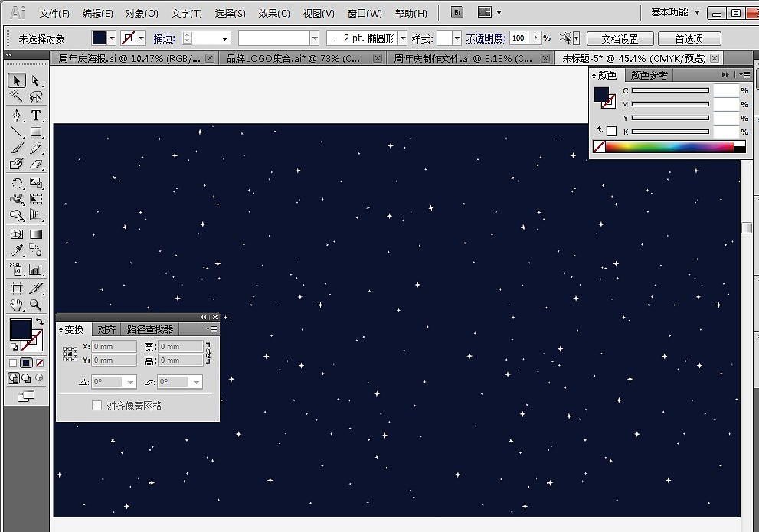Select the Eraser tool
759x532 pixels.
[36, 164]
